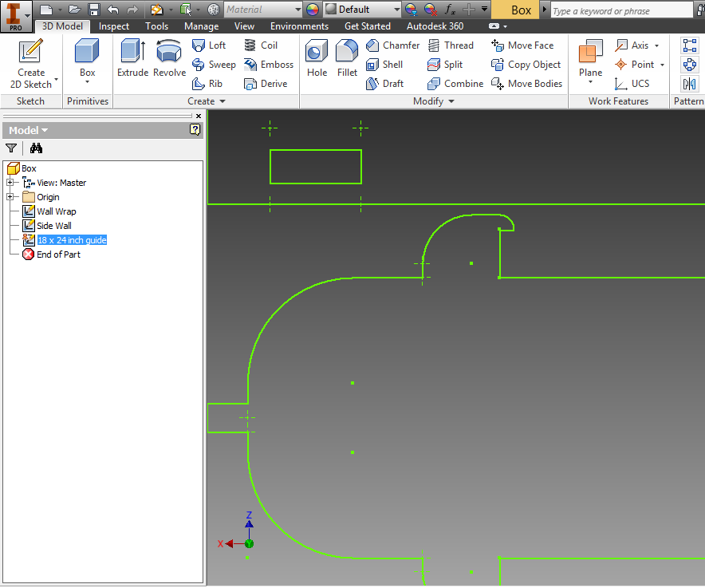Click the Create 2D Sketch icon
The width and height of the screenshot is (705, 588).
click(30, 50)
